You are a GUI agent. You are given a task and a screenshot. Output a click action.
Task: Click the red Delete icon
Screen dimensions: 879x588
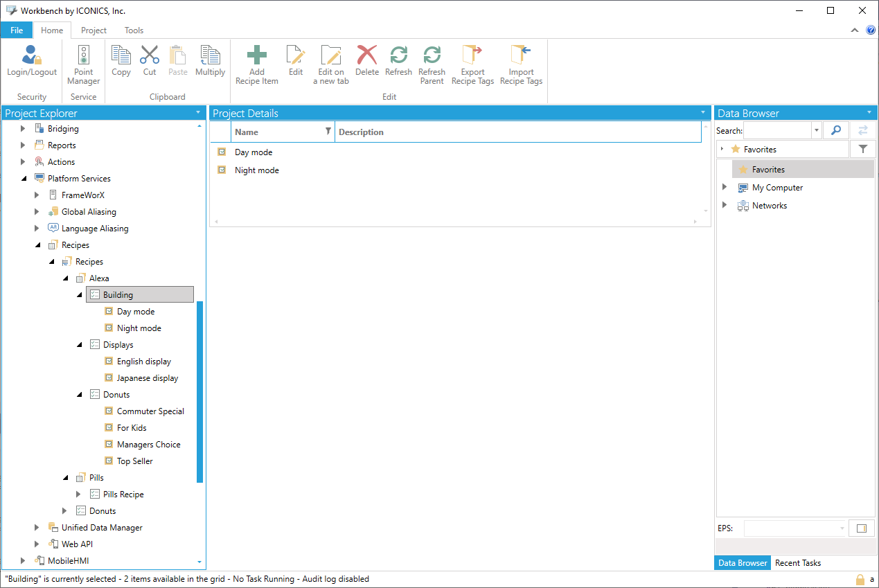pos(366,56)
